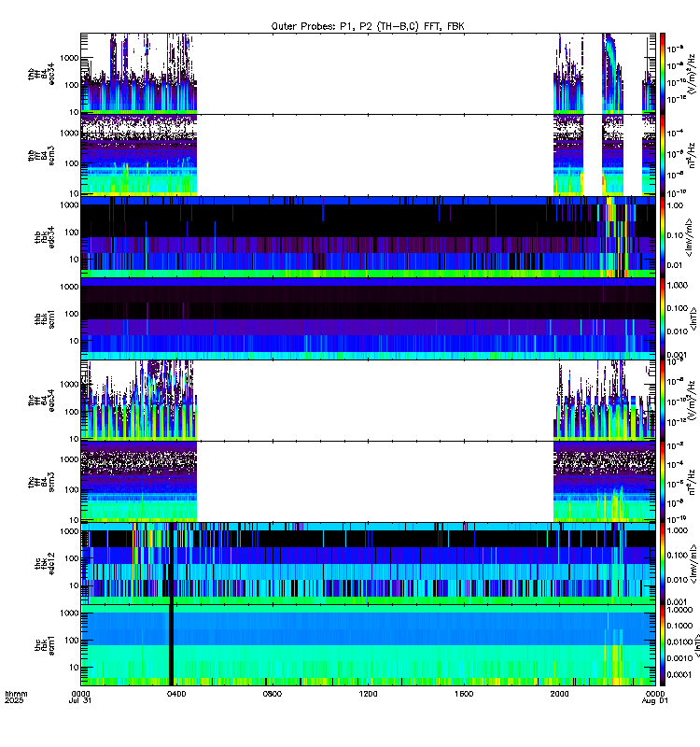Click the "100" tick label of thb fbk scm1 panel
The image size is (700, 747).
pyautogui.click(x=72, y=314)
